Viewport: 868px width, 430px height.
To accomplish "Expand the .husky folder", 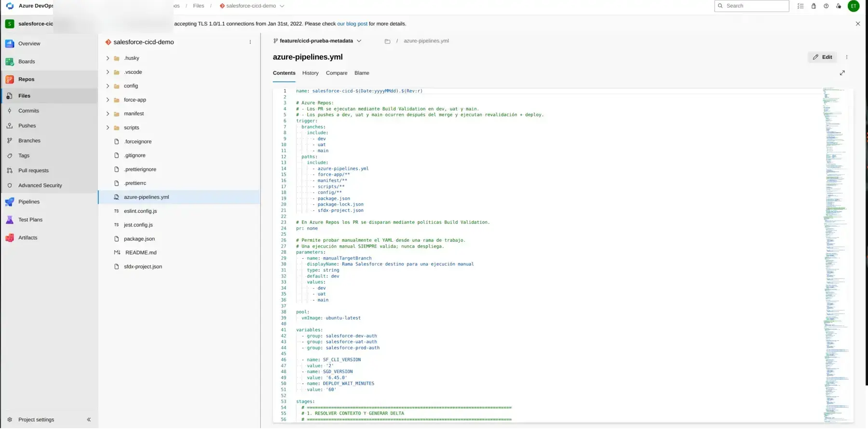I will (x=108, y=58).
